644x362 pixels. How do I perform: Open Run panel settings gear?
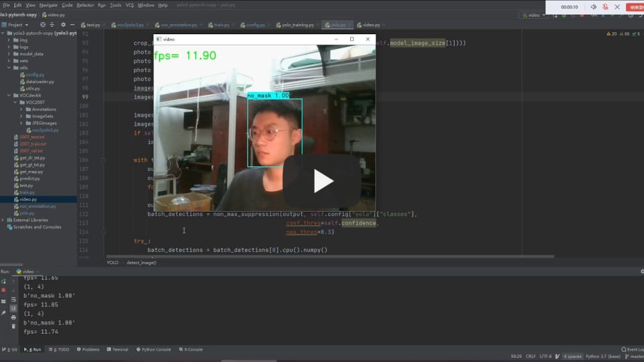(642, 271)
